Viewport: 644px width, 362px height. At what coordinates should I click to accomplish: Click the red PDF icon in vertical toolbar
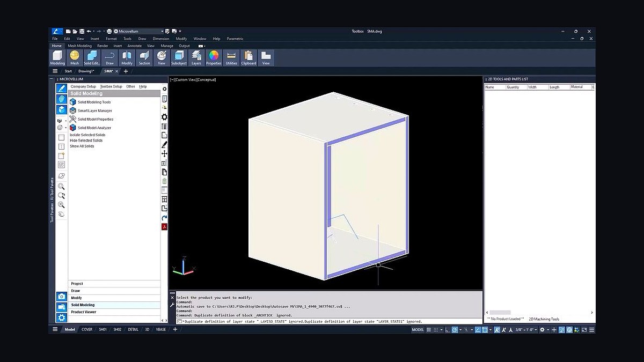point(164,227)
